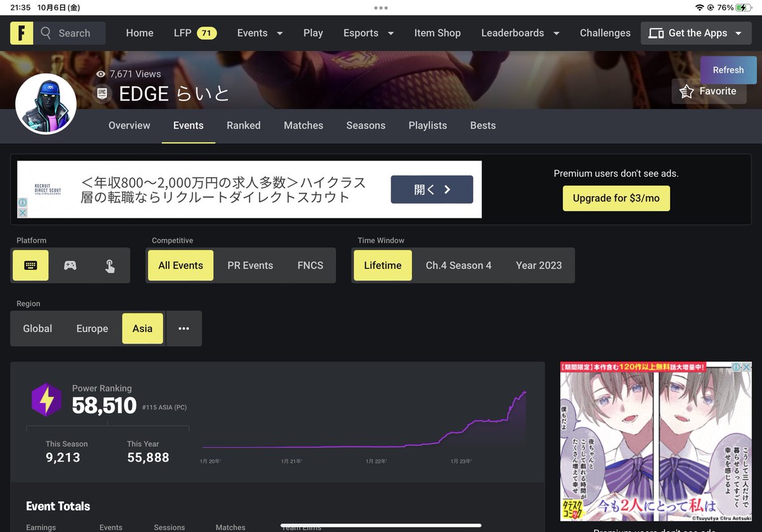Click the search magnifier icon

(x=46, y=33)
